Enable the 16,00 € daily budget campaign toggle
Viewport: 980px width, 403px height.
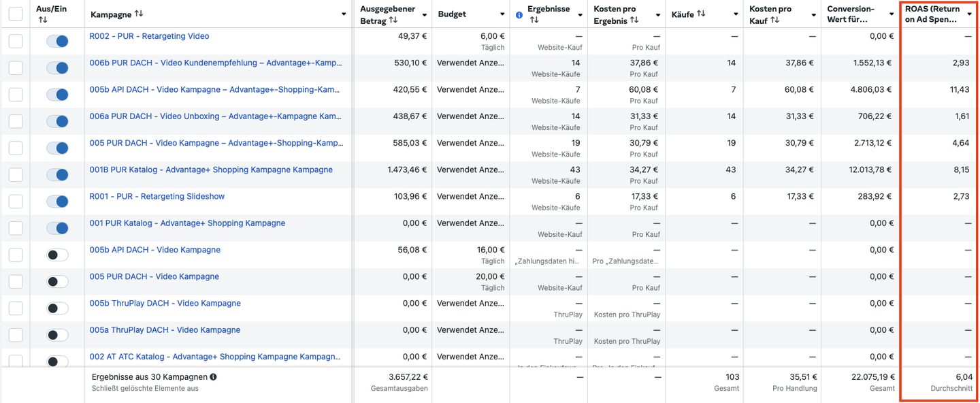point(58,255)
